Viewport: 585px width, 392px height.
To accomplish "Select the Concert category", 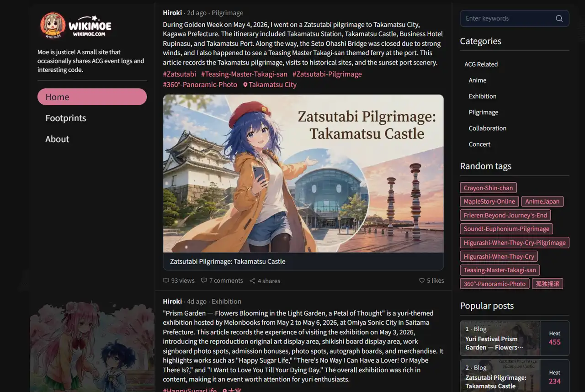I will click(x=479, y=144).
